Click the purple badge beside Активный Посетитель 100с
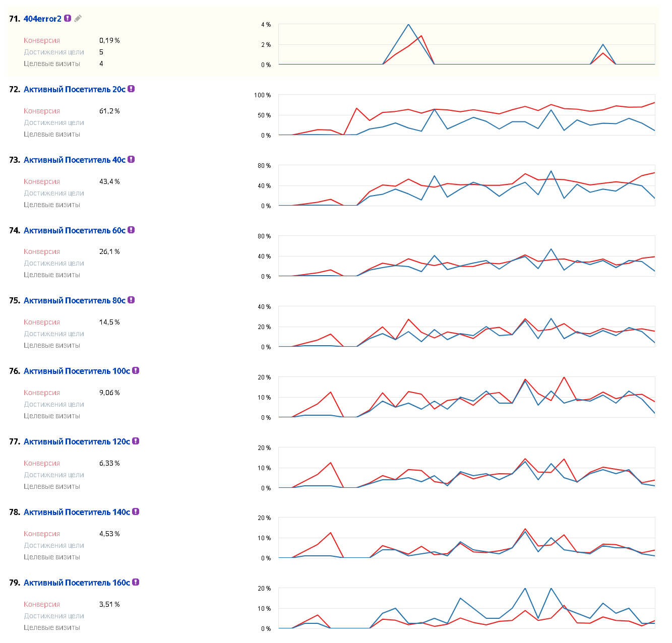This screenshot has height=643, width=672. 136,370
